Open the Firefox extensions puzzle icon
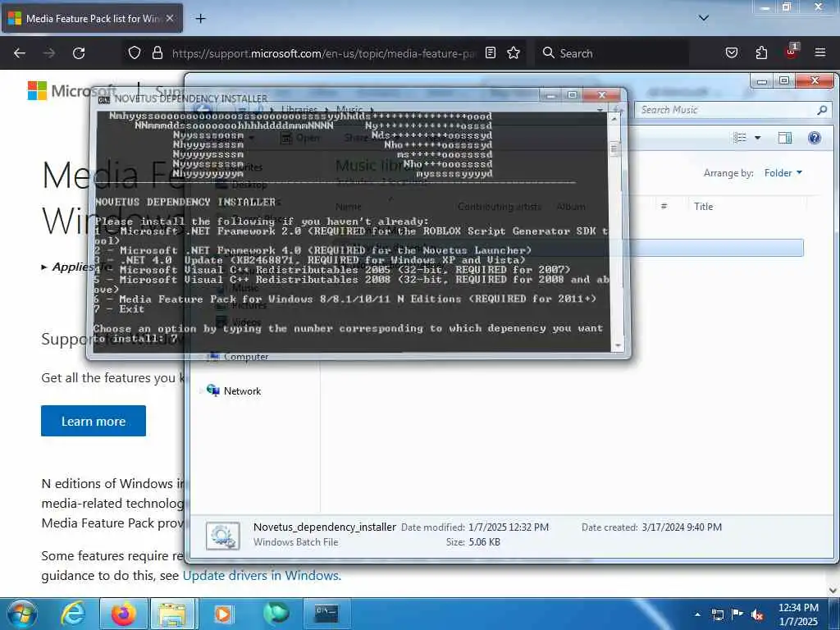The image size is (840, 630). [x=761, y=52]
